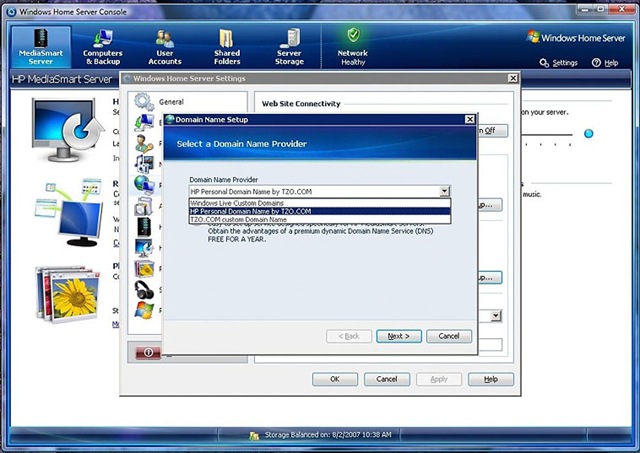Switch to User Accounts tab
The width and height of the screenshot is (640, 453).
[x=164, y=47]
